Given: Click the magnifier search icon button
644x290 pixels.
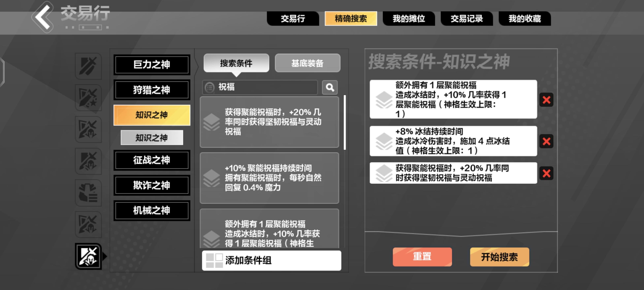Looking at the screenshot, I should (330, 87).
